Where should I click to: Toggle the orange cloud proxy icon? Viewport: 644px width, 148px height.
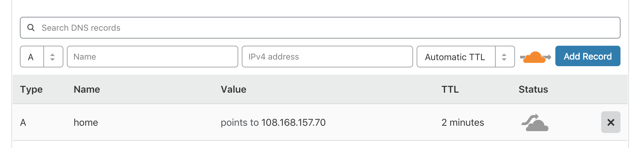(x=535, y=57)
